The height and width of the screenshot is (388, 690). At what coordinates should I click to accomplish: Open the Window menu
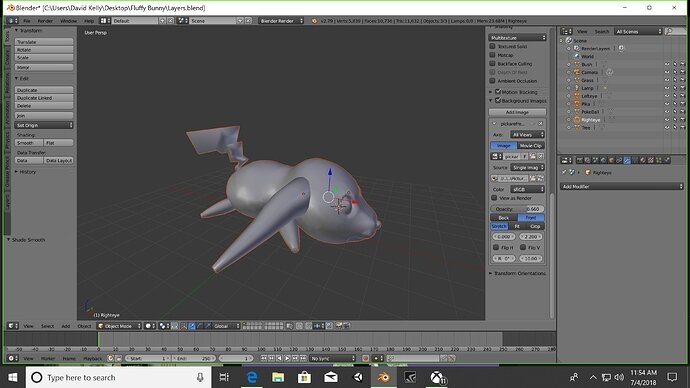click(x=68, y=21)
